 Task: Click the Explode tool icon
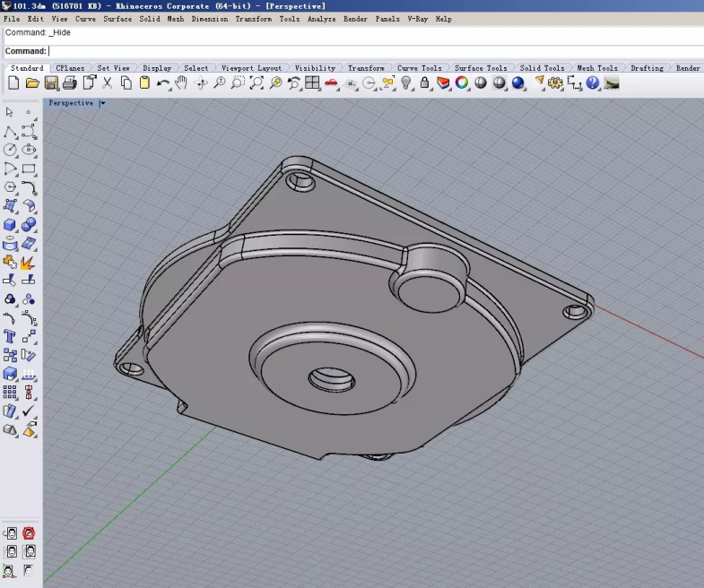[x=29, y=263]
